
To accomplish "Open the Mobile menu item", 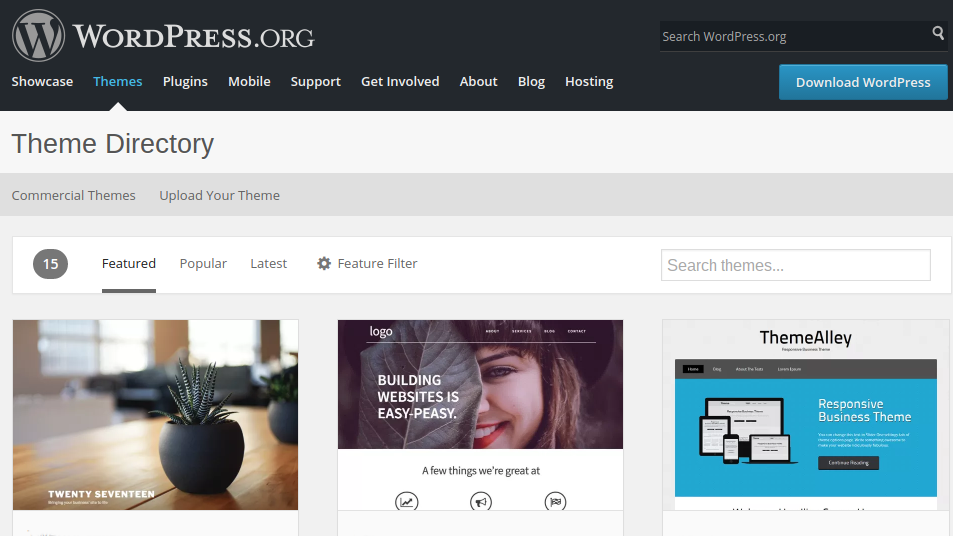I will [249, 81].
